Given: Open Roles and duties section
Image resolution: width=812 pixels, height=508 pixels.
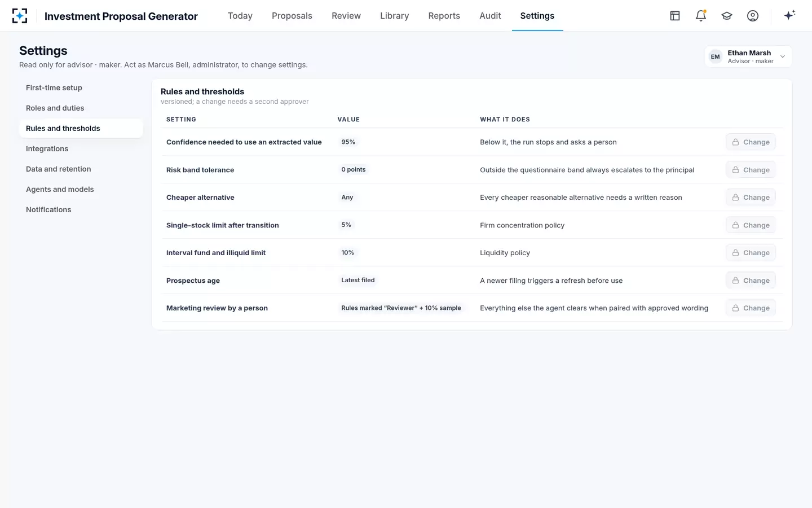Looking at the screenshot, I should 81,108.
